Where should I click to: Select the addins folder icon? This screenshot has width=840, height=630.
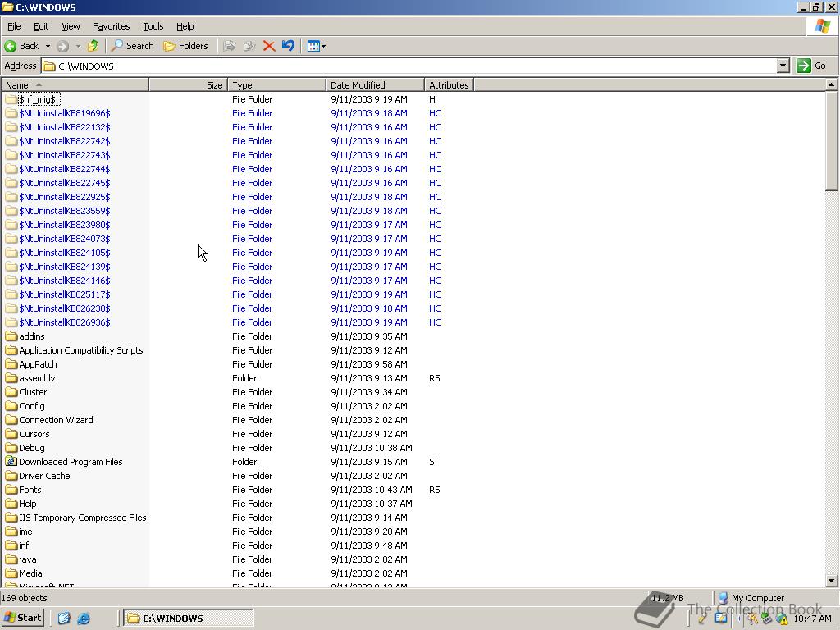tap(11, 336)
